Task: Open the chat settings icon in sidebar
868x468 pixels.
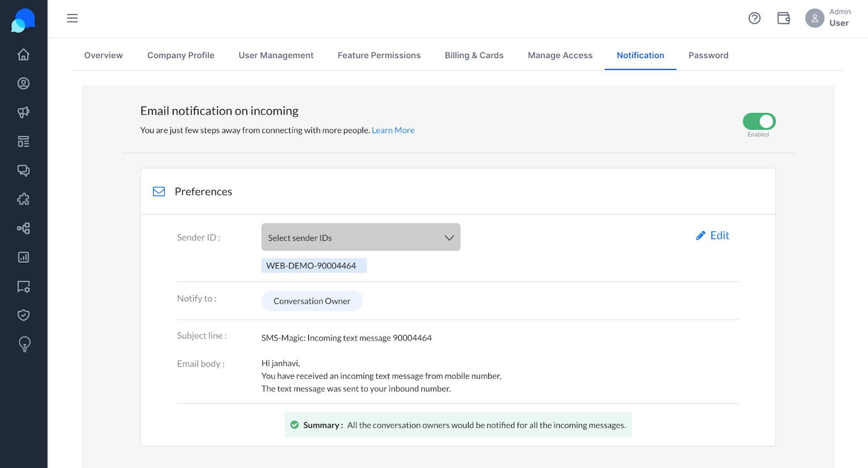Action: [x=23, y=287]
